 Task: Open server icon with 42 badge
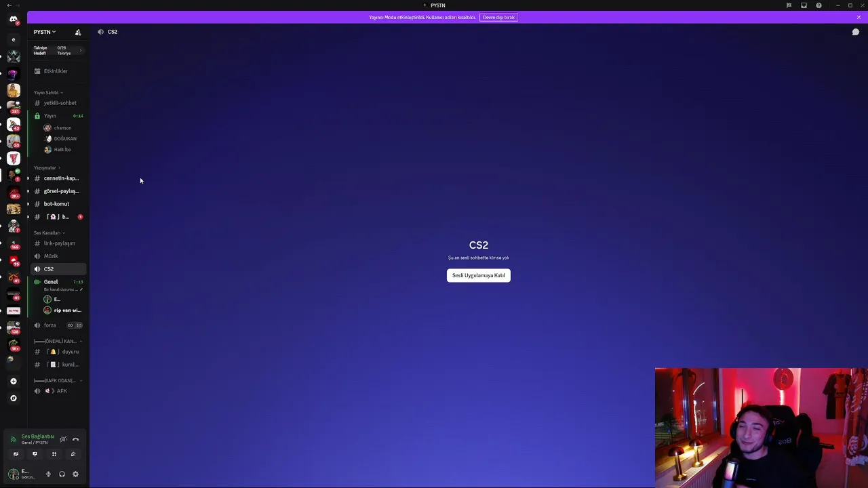[x=14, y=124]
